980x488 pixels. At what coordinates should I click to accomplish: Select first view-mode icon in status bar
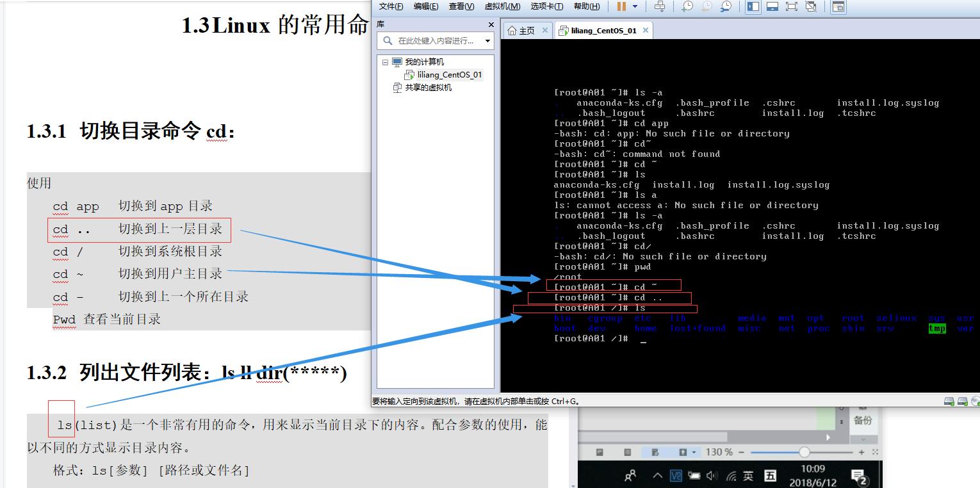600,452
